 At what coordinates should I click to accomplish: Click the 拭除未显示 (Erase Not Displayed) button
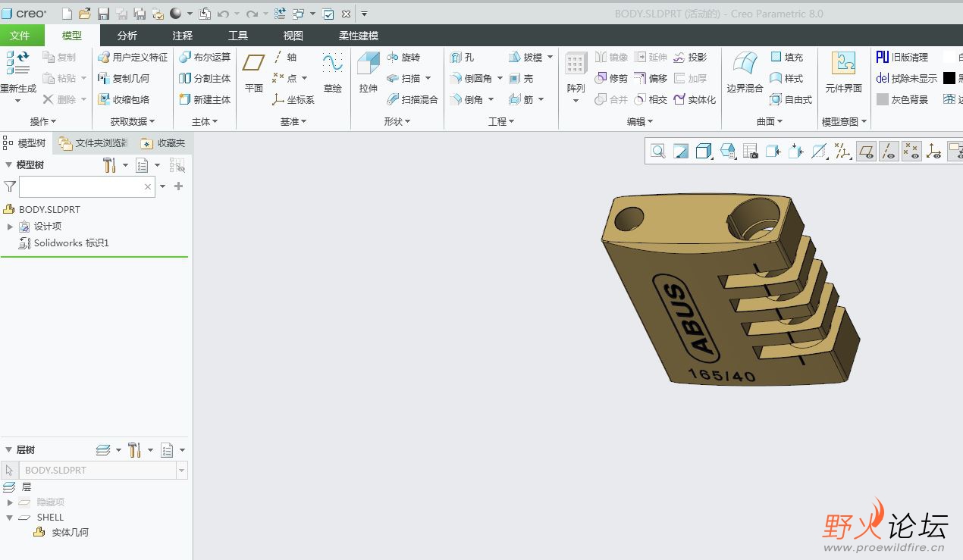(x=906, y=79)
